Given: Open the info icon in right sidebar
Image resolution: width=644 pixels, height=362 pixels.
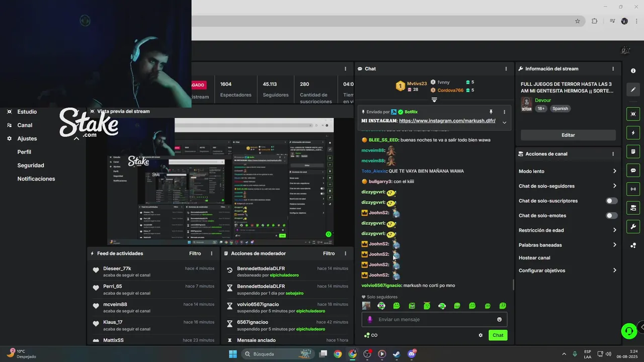Looking at the screenshot, I should click(633, 71).
